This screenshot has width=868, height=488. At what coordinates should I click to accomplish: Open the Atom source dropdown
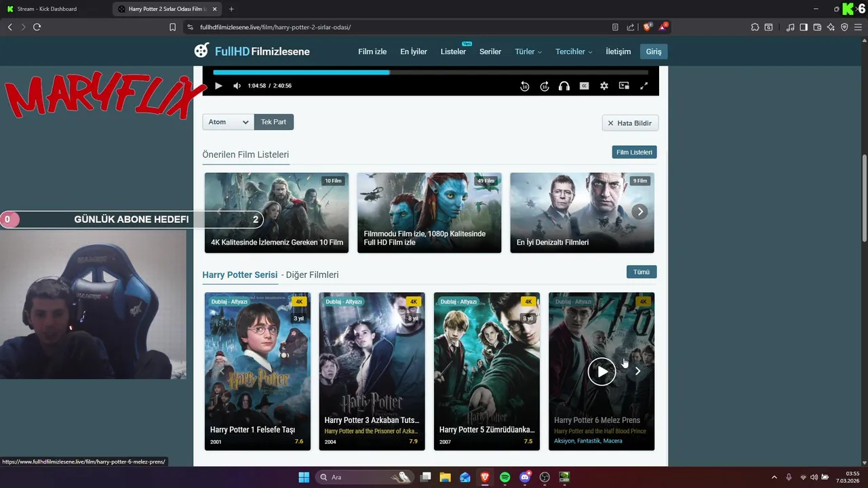click(228, 122)
